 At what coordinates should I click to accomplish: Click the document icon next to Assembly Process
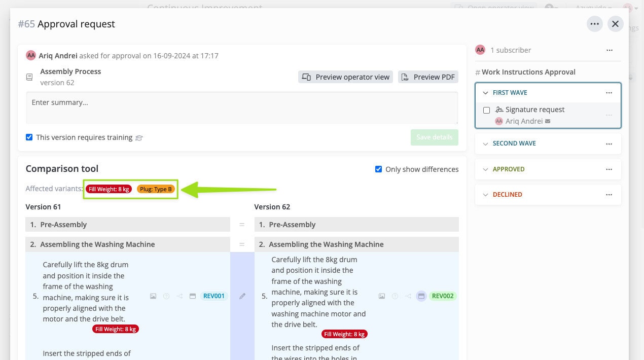(x=29, y=77)
